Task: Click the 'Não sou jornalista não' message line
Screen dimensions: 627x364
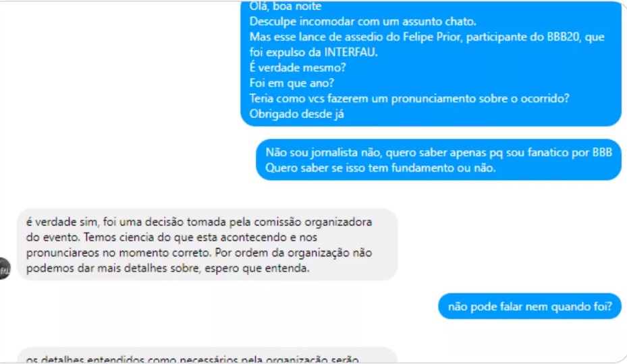Action: tap(439, 152)
